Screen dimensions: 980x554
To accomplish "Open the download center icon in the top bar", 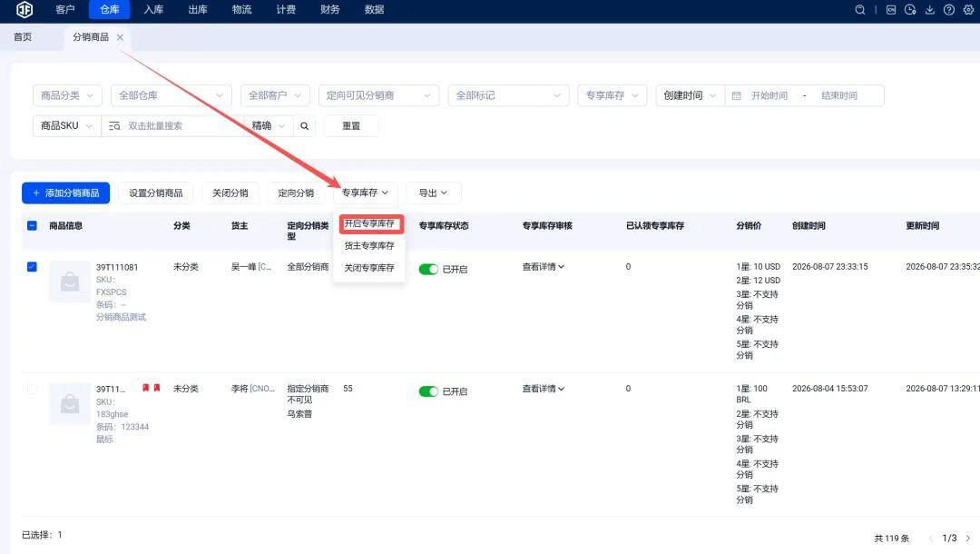I will 930,9.
